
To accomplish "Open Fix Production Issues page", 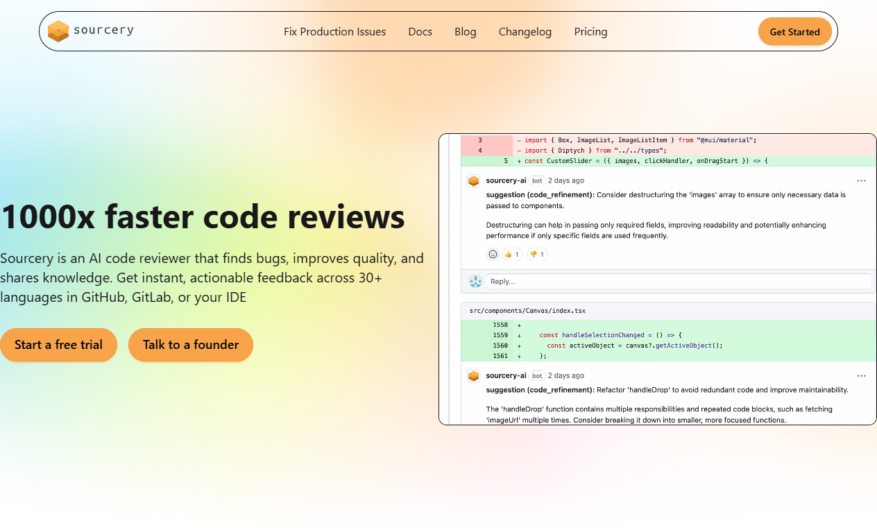I will [334, 32].
